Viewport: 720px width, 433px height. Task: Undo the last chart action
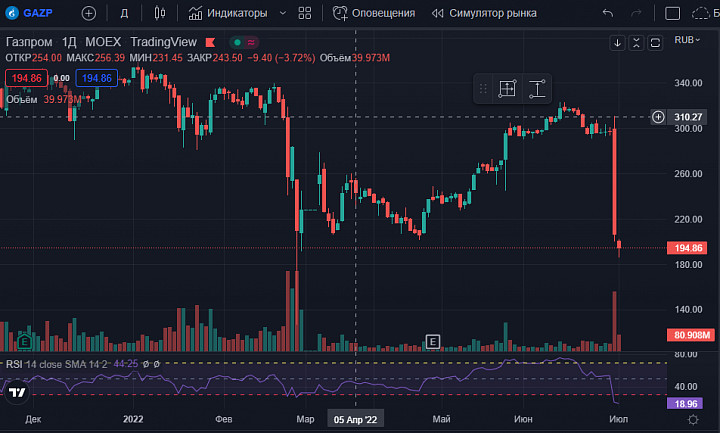608,13
